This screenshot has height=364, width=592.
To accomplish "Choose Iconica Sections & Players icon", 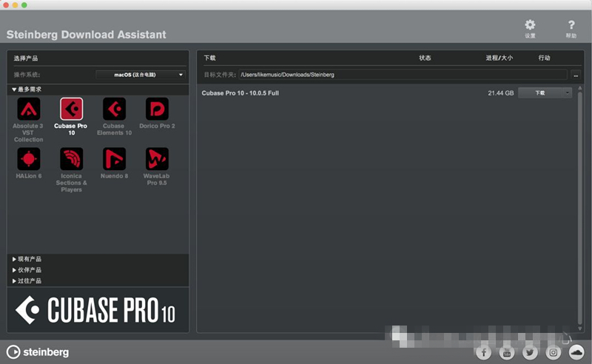I will [71, 159].
